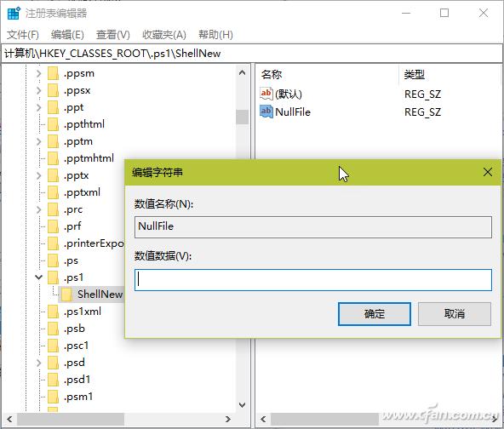Maximize the Registry Editor window
Image resolution: width=504 pixels, height=429 pixels.
pos(444,13)
